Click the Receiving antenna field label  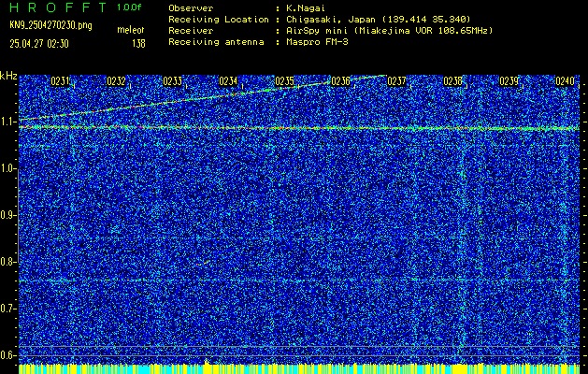click(216, 42)
